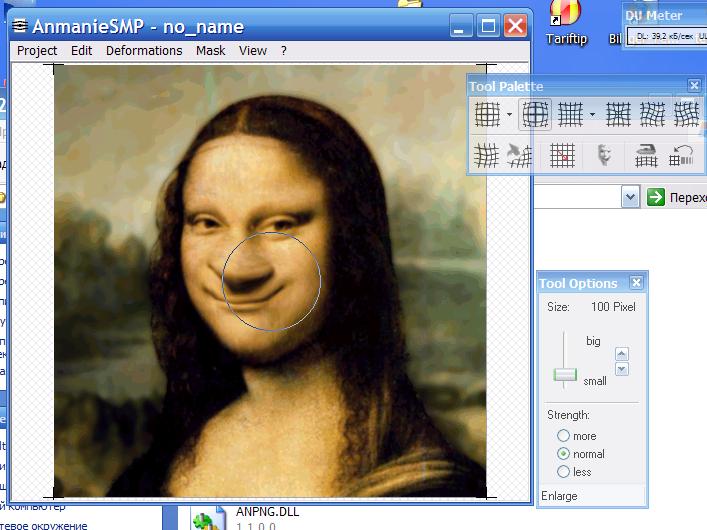707x530 pixels.
Task: Open the View menu
Action: (252, 51)
